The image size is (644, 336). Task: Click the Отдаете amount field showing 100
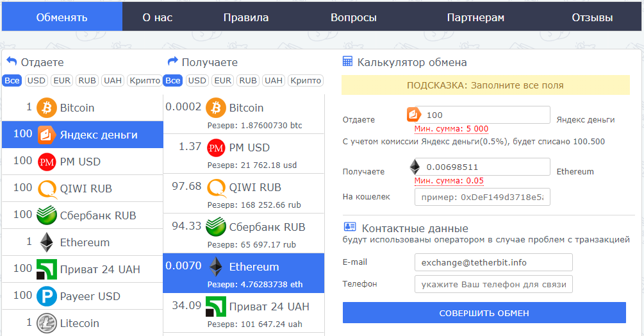(483, 115)
